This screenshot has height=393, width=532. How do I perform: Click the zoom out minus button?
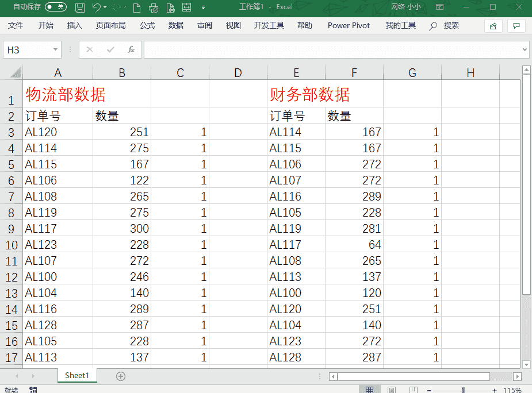(x=429, y=391)
